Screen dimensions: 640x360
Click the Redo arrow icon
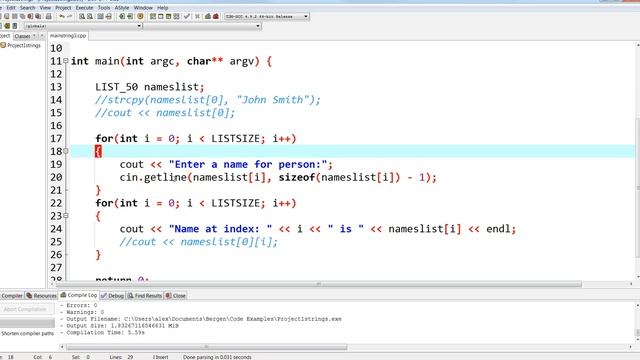[70, 16]
